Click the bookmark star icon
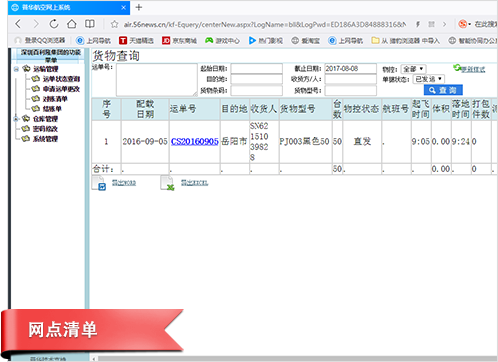 coord(114,24)
